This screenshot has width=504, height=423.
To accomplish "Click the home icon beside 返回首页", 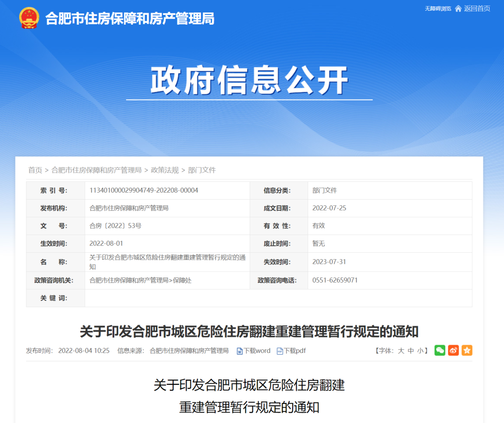I will coord(458,9).
